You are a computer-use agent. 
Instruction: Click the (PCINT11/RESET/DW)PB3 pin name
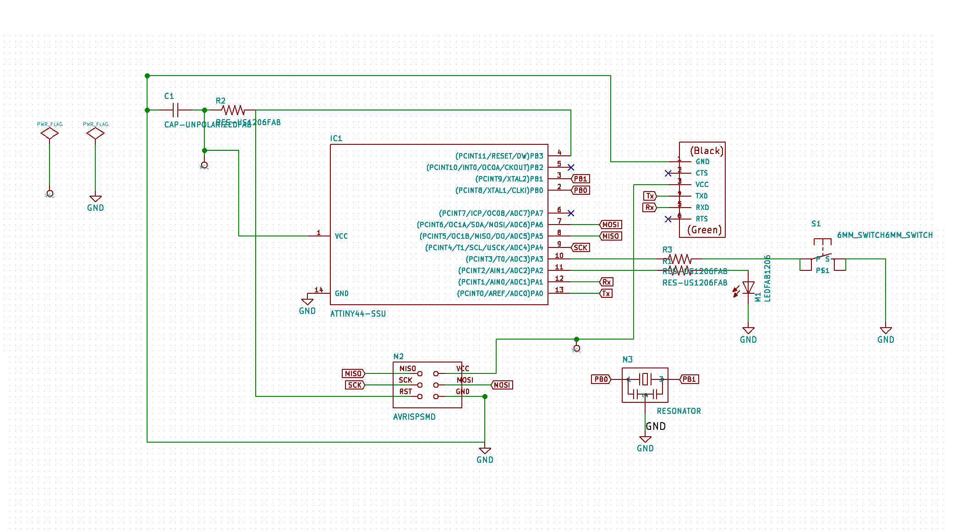499,156
